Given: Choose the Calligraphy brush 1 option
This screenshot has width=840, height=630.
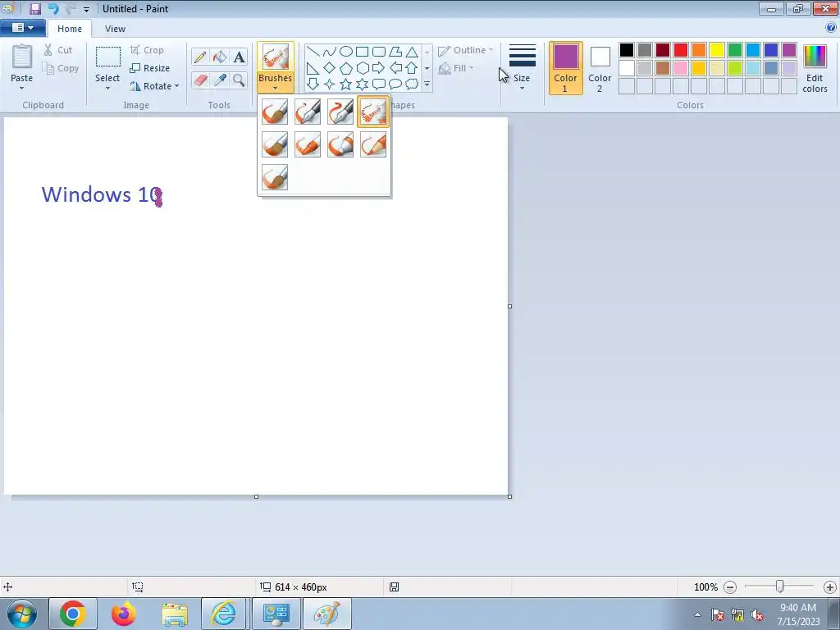Looking at the screenshot, I should (x=308, y=112).
